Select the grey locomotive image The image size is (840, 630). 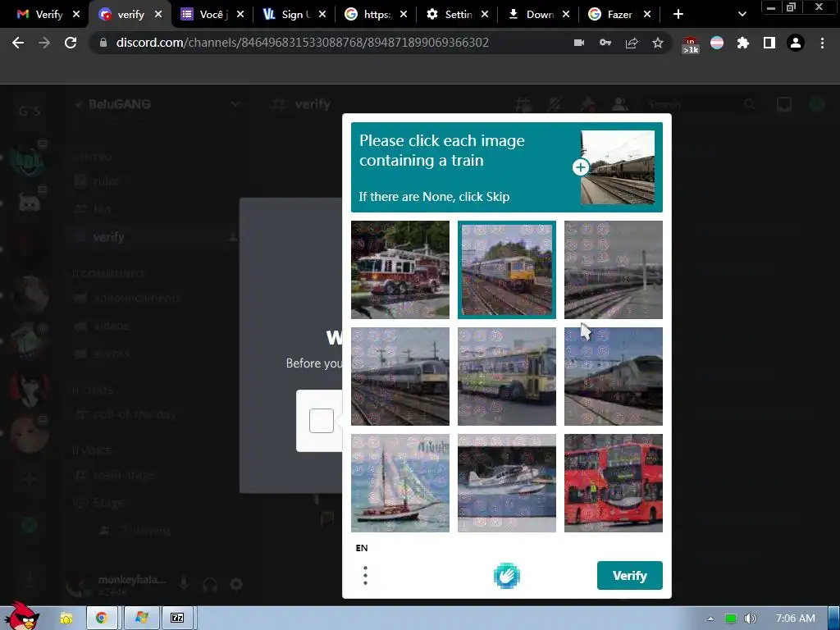(x=614, y=376)
